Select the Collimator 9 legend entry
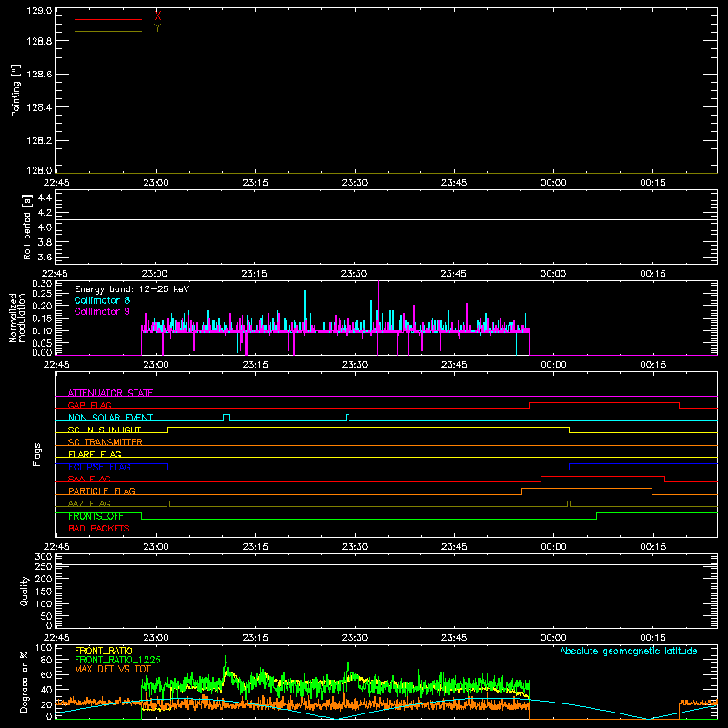The image size is (728, 728). pyautogui.click(x=102, y=311)
